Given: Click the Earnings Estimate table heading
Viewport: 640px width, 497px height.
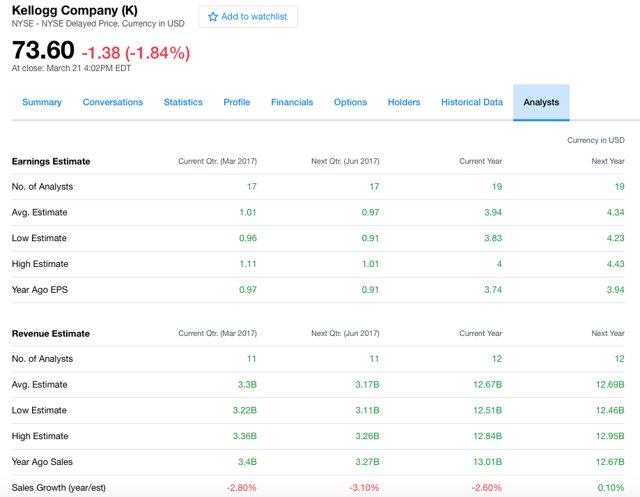Looking at the screenshot, I should coord(51,162).
